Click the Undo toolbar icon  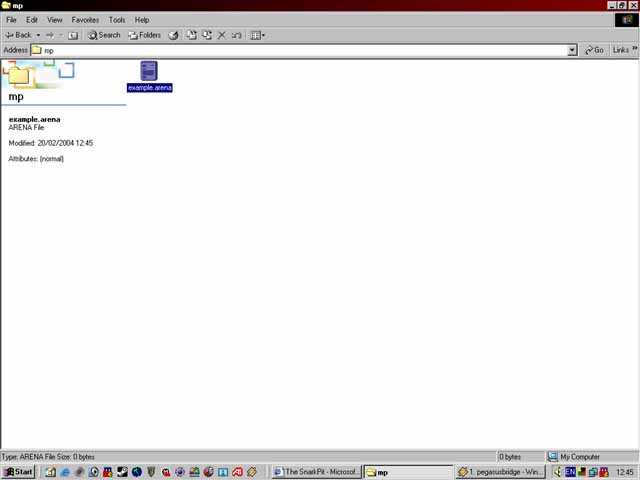(237, 35)
